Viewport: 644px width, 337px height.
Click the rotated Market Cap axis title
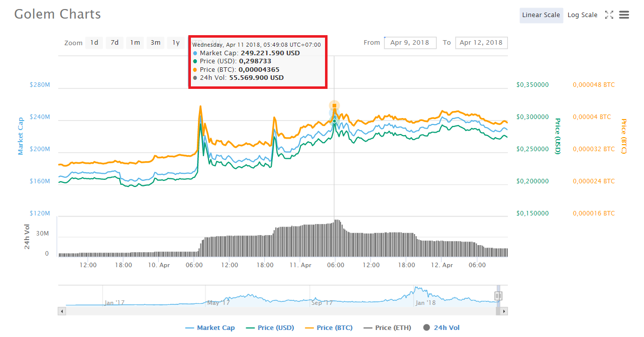tap(21, 136)
